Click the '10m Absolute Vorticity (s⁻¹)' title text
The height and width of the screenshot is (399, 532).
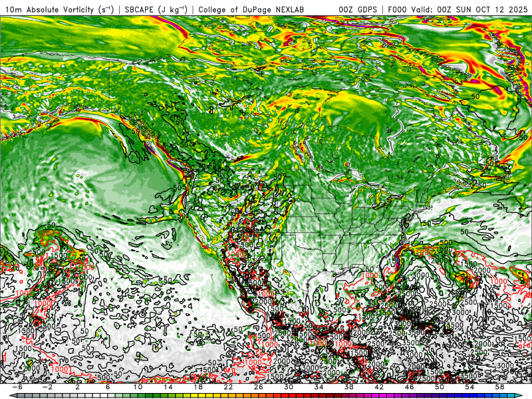click(60, 9)
